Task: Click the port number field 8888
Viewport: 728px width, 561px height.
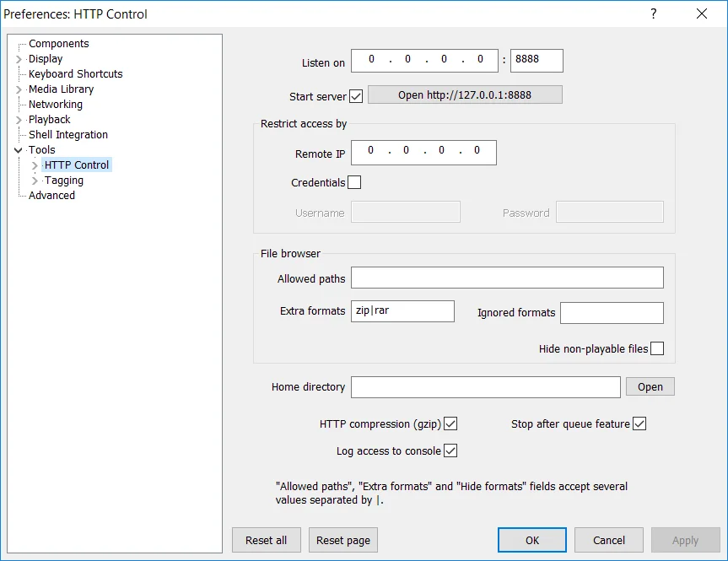Action: [x=536, y=61]
